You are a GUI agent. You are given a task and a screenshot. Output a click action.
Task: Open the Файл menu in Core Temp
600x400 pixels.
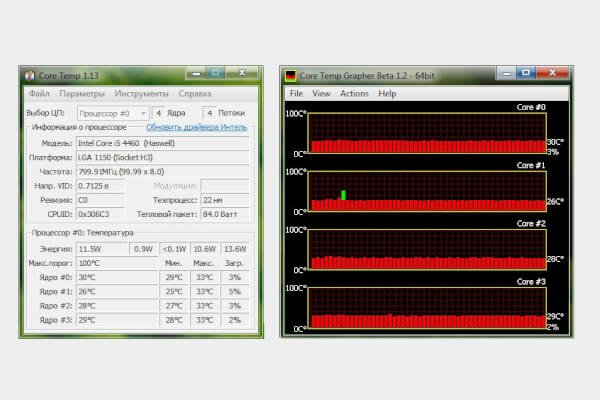[39, 93]
